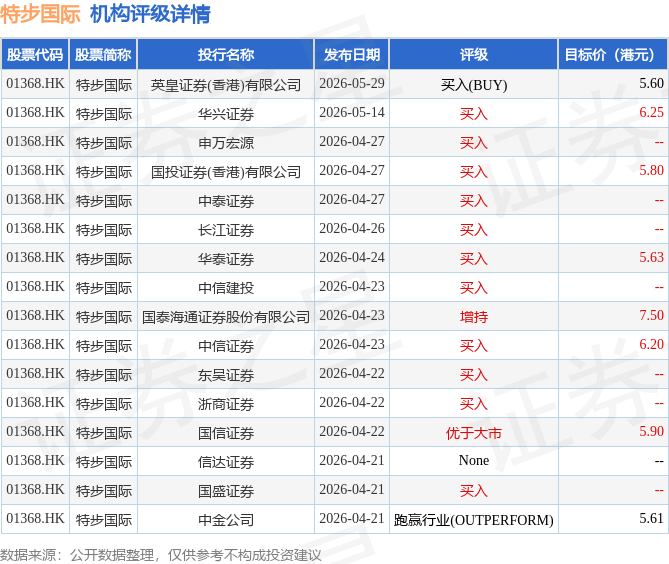Screen dimensions: 669x564
Task: Select the 优于大市 rating from 国信证券
Action: point(474,433)
